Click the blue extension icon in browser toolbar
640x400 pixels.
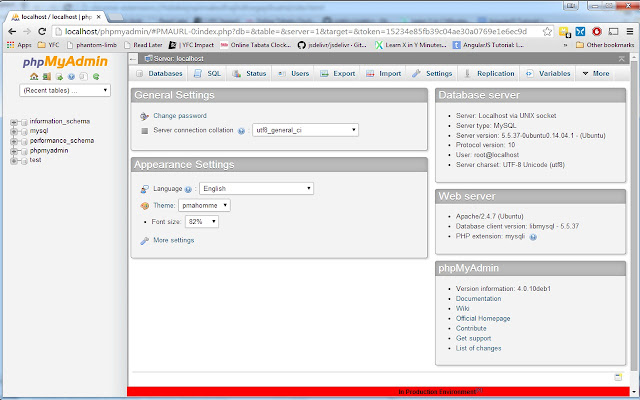click(580, 31)
